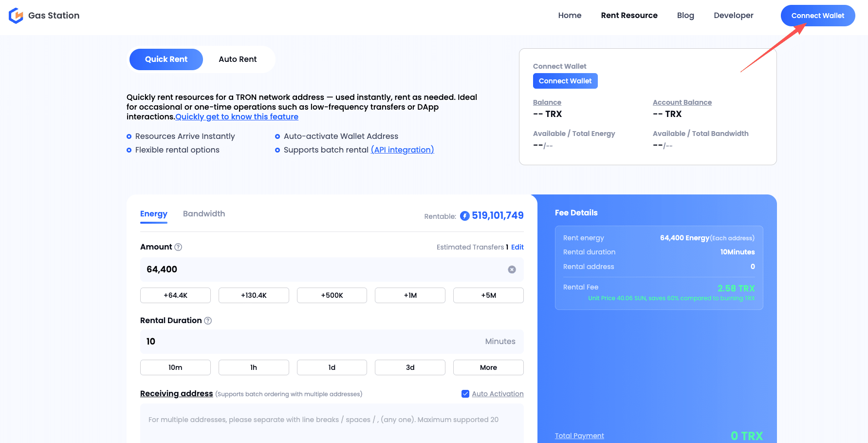Open the Rent Resource menu item
The width and height of the screenshot is (868, 443).
click(629, 16)
